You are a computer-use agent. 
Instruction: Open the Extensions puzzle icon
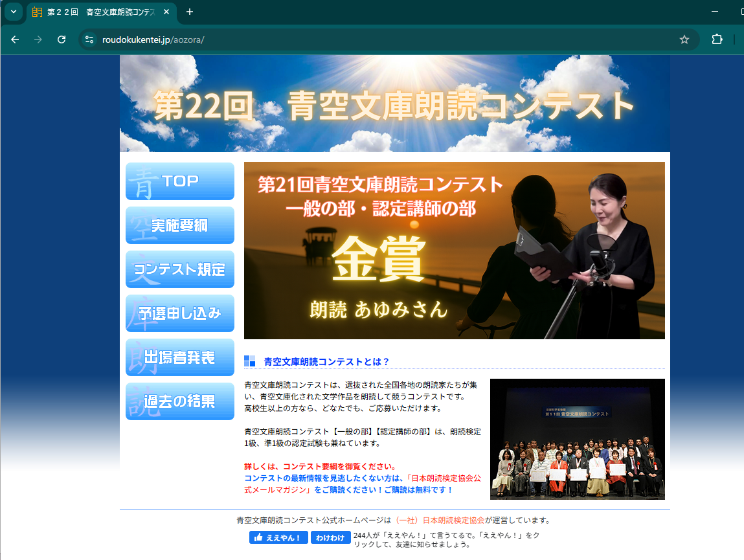click(x=717, y=39)
